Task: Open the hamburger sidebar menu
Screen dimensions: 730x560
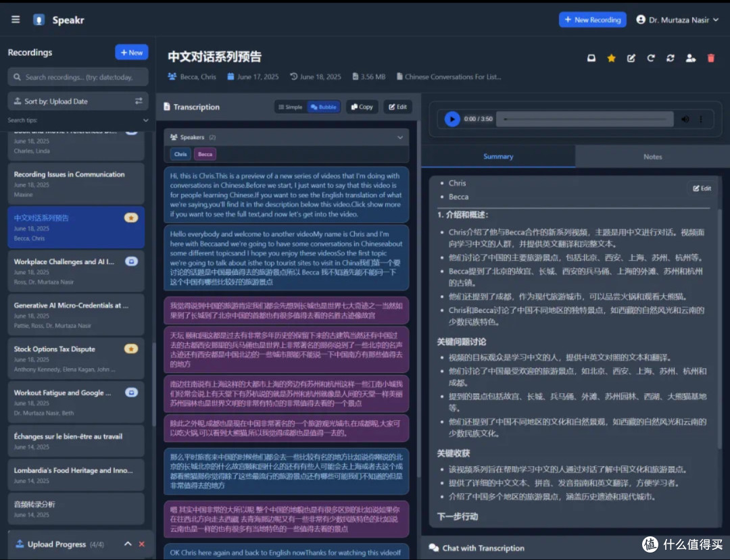Action: tap(16, 20)
